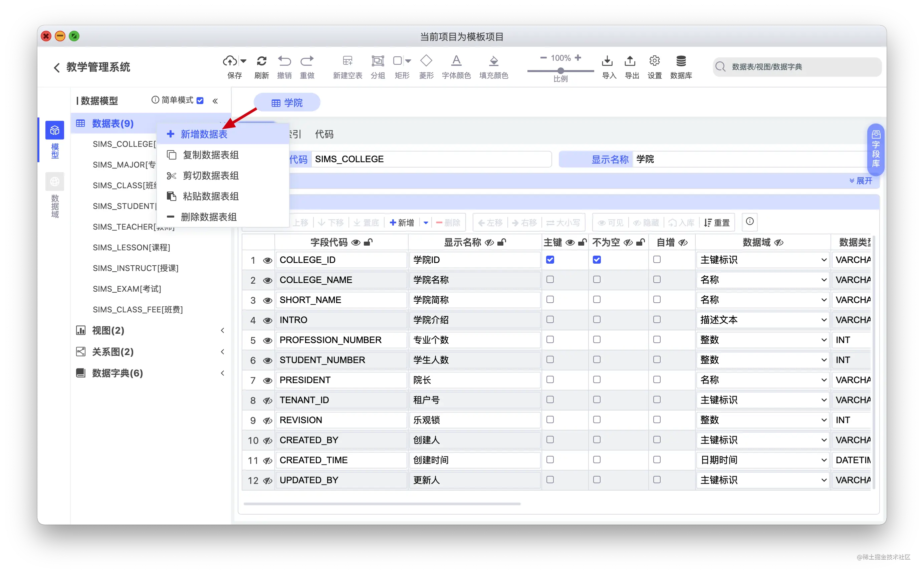Open the Settings gear
924x574 pixels.
click(655, 61)
